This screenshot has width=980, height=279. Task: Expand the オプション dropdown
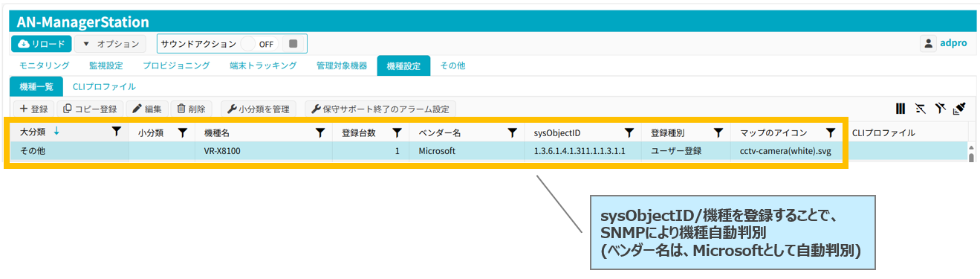tap(110, 44)
